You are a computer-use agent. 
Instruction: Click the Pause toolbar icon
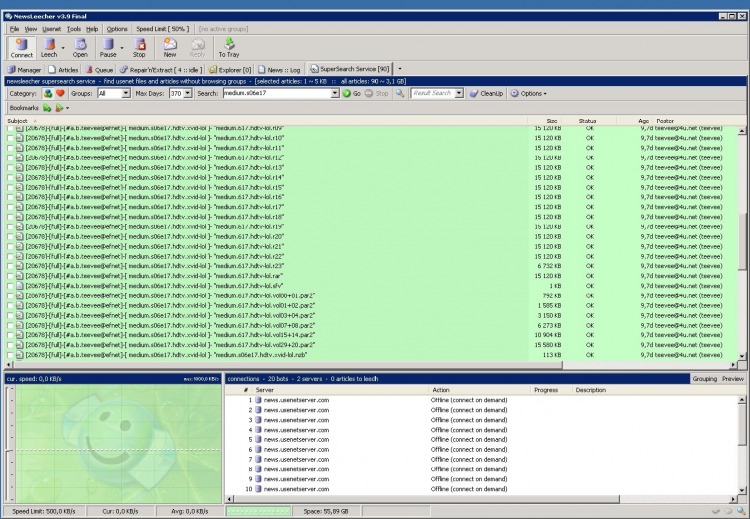click(x=108, y=44)
